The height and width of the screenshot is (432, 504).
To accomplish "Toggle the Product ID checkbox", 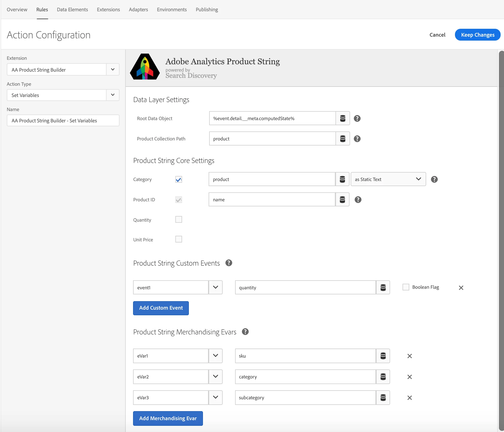I will point(179,200).
